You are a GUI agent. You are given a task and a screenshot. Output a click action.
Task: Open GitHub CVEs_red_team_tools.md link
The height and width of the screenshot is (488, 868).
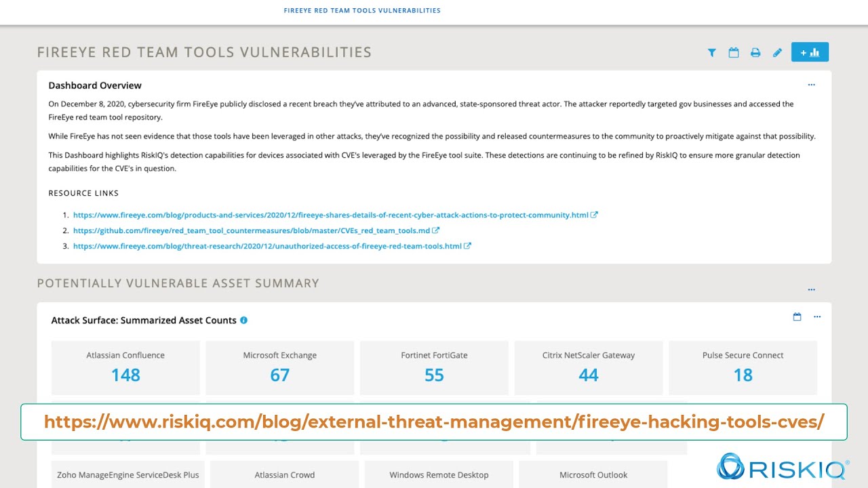(252, 230)
